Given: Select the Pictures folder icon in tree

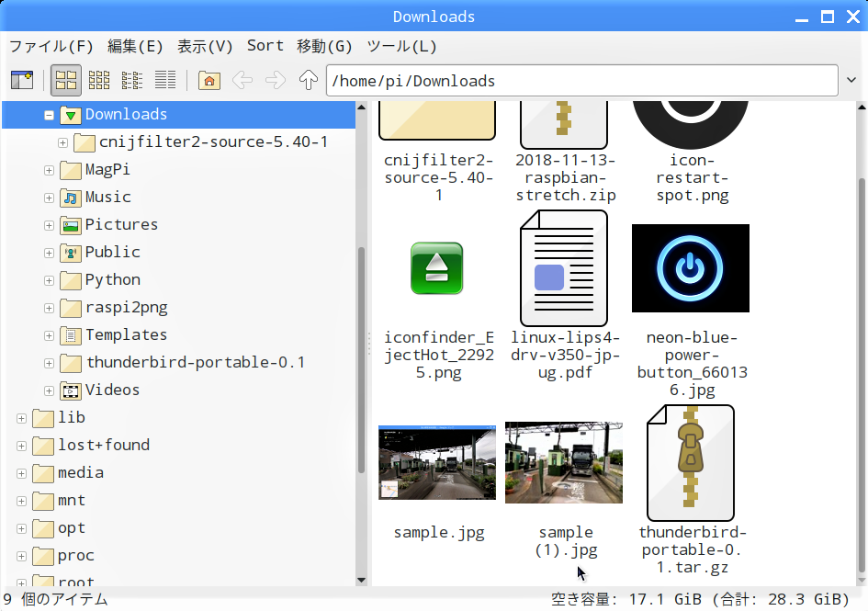Looking at the screenshot, I should [71, 225].
